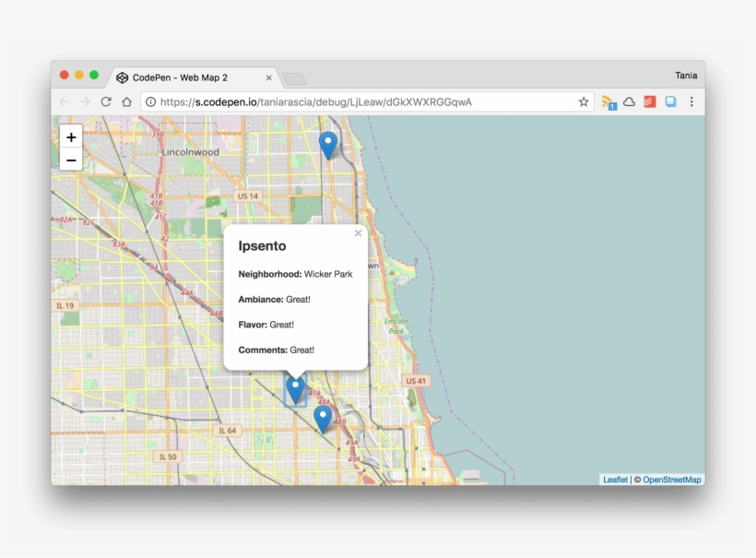Close the Ipsento popup
The height and width of the screenshot is (558, 756).
[358, 233]
